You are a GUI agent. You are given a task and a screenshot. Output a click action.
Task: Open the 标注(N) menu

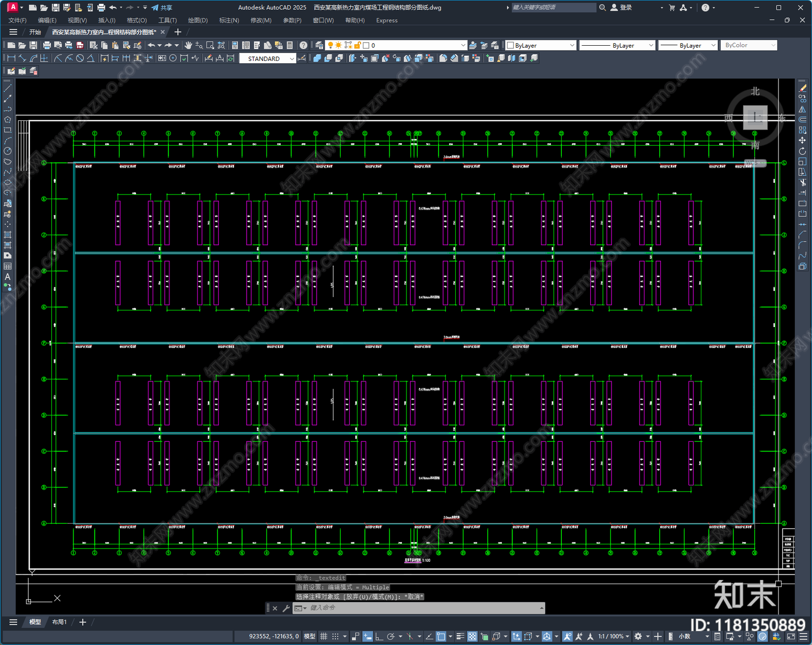coord(229,20)
